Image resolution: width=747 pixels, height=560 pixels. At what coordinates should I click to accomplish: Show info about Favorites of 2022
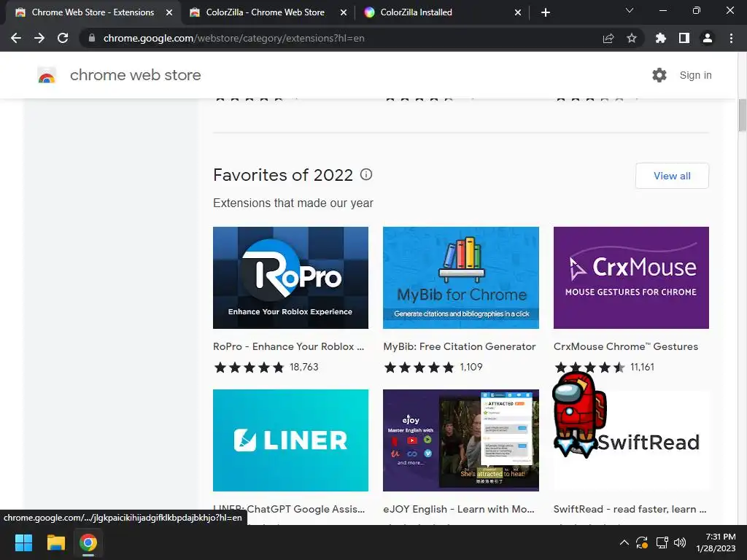tap(366, 174)
